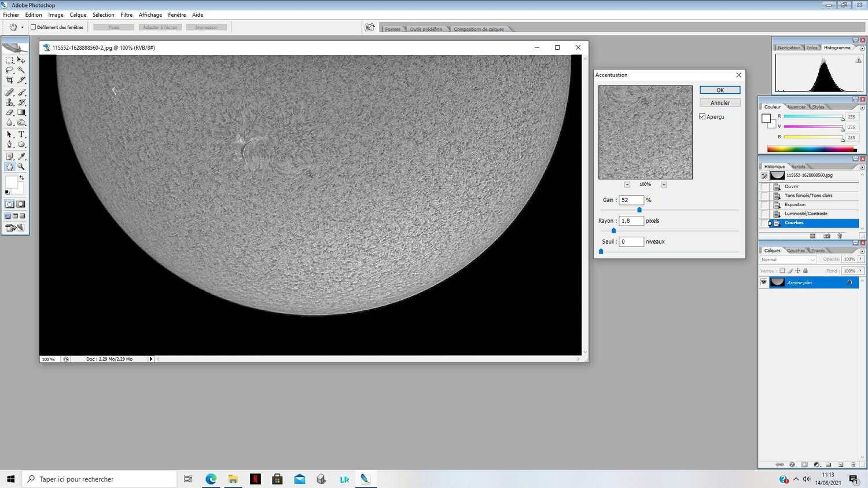868x488 pixels.
Task: Select the Move tool
Action: coord(21,60)
